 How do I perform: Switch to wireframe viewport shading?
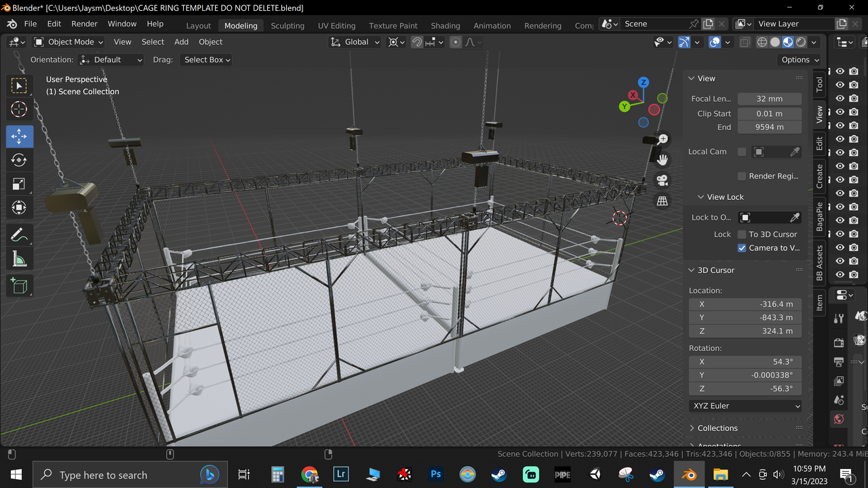coord(762,42)
